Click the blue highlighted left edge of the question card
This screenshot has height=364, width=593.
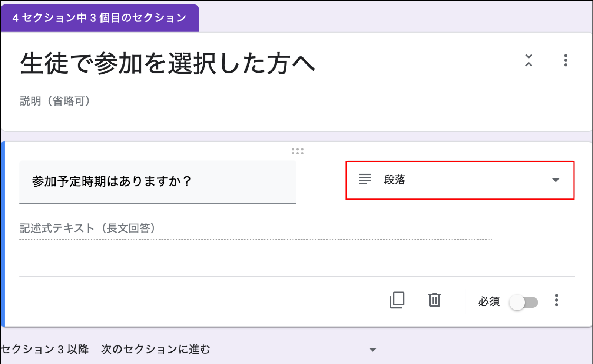(x=3, y=234)
